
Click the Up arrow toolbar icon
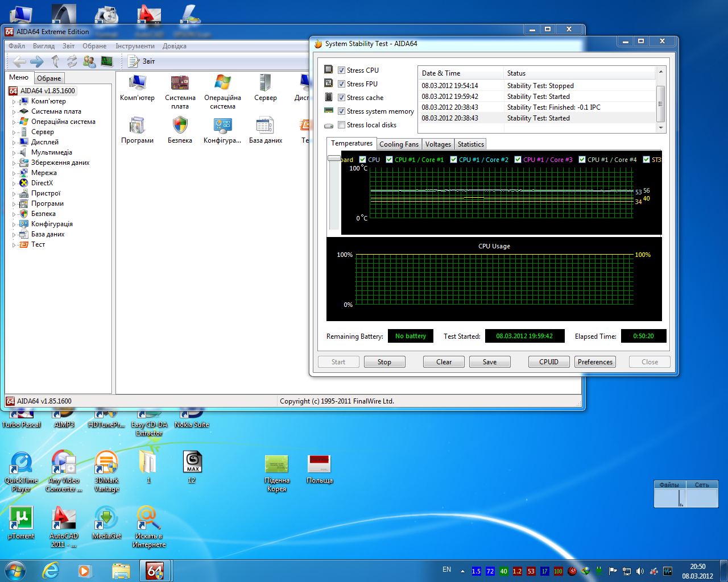pos(55,61)
